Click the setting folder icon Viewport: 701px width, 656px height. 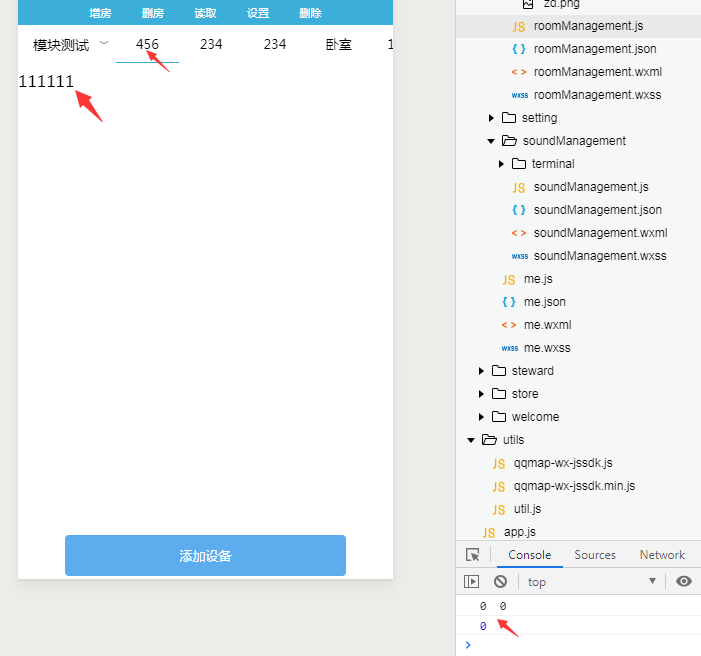[x=509, y=118]
